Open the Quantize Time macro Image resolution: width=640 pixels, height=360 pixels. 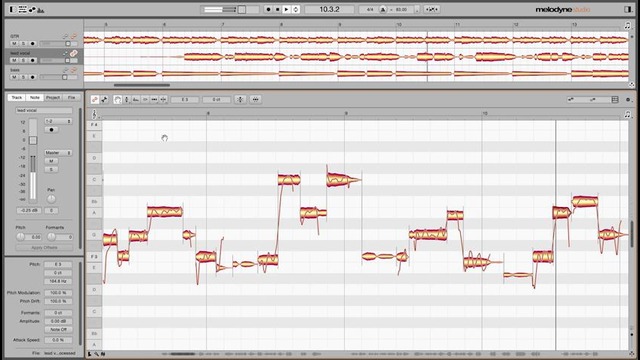click(256, 100)
